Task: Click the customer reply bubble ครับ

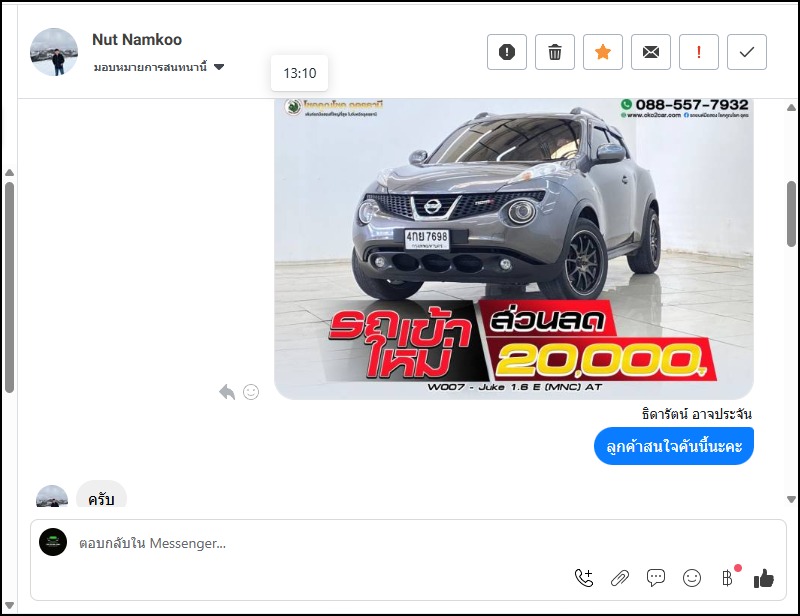Action: pos(101,495)
